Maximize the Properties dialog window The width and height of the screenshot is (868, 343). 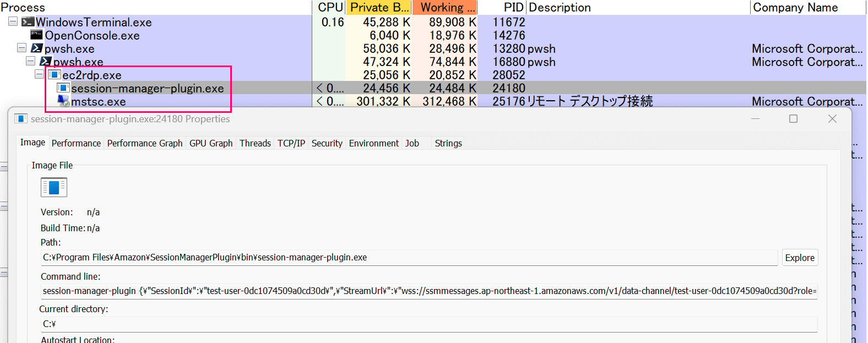pos(793,118)
